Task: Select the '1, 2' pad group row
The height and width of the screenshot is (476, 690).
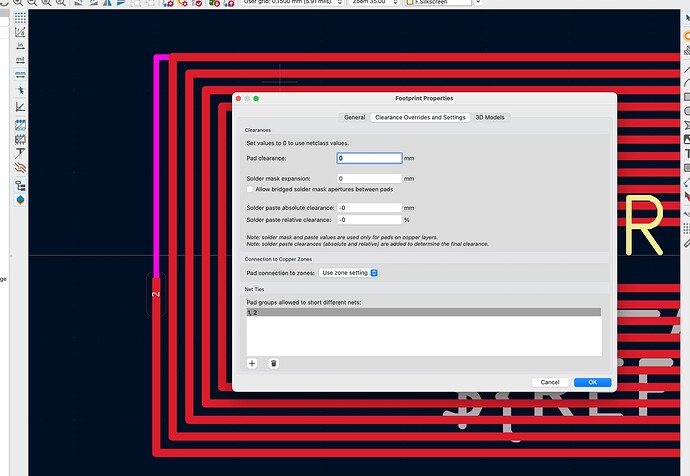Action: pos(423,312)
